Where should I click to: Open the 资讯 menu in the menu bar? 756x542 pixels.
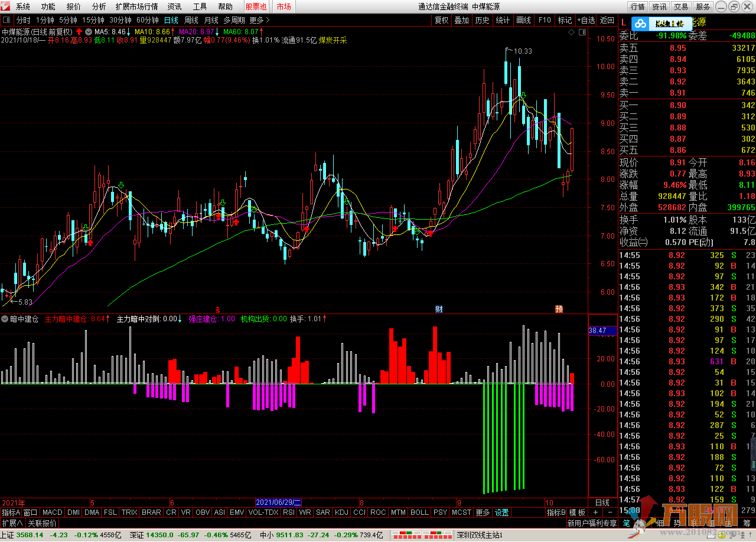tap(175, 6)
